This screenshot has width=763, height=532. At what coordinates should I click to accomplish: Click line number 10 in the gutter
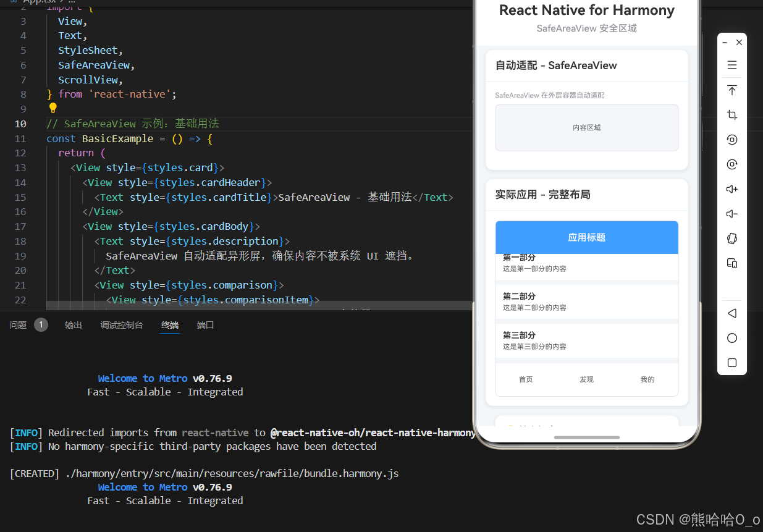tap(20, 124)
